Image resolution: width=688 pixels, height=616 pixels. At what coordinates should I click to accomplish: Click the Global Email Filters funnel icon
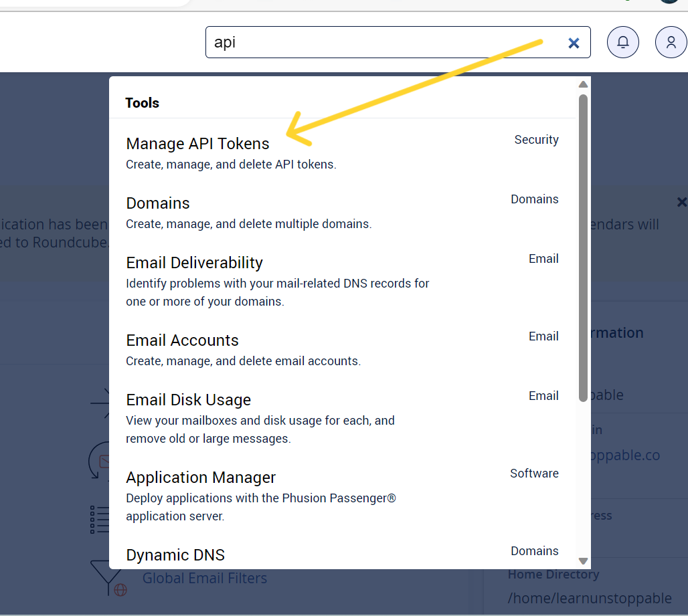coord(108,578)
